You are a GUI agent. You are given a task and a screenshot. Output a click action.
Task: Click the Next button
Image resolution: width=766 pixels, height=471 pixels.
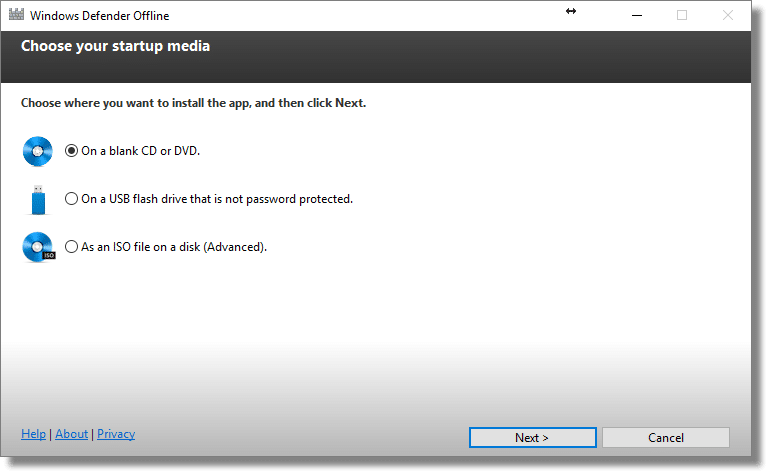point(532,437)
